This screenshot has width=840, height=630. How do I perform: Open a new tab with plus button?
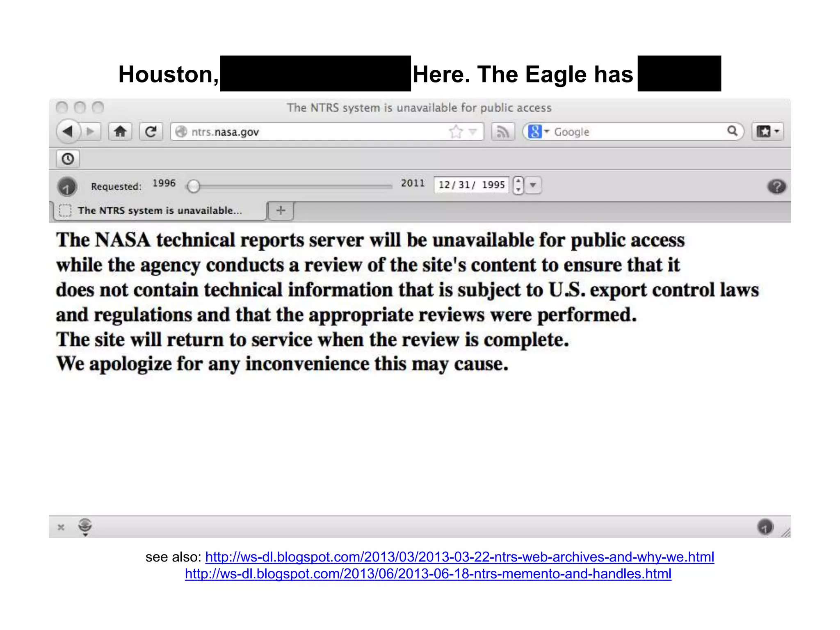pyautogui.click(x=281, y=210)
